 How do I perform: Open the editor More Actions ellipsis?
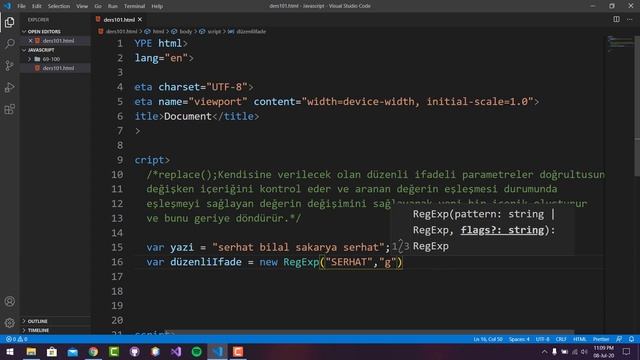[630, 19]
